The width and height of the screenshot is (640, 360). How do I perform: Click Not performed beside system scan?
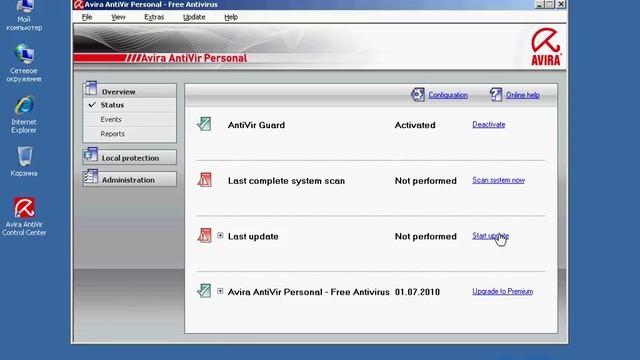pyautogui.click(x=425, y=181)
